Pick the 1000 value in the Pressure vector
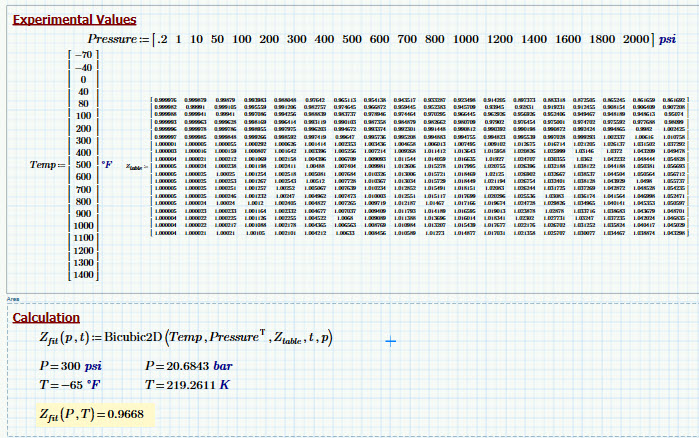This screenshot has width=699, height=438. (466, 39)
